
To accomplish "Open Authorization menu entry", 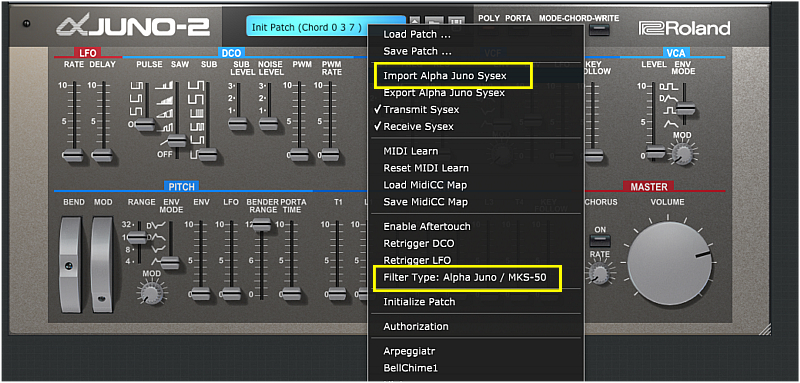I will (x=416, y=326).
